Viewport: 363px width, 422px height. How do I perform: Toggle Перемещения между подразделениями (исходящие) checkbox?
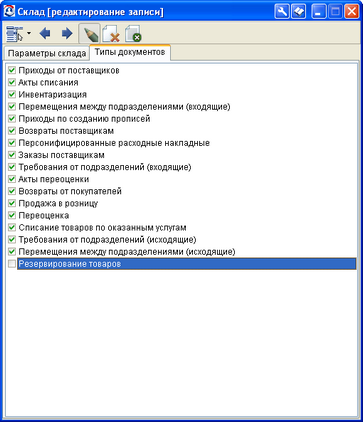click(12, 252)
